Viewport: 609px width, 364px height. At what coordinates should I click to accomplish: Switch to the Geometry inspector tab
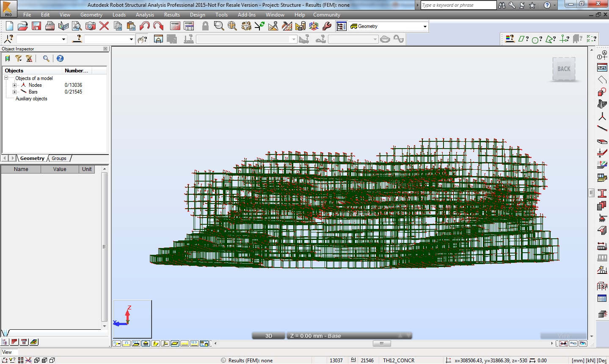click(x=32, y=158)
